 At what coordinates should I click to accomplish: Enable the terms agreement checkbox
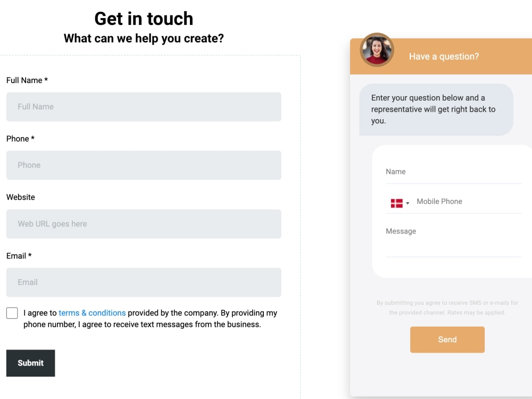point(12,313)
